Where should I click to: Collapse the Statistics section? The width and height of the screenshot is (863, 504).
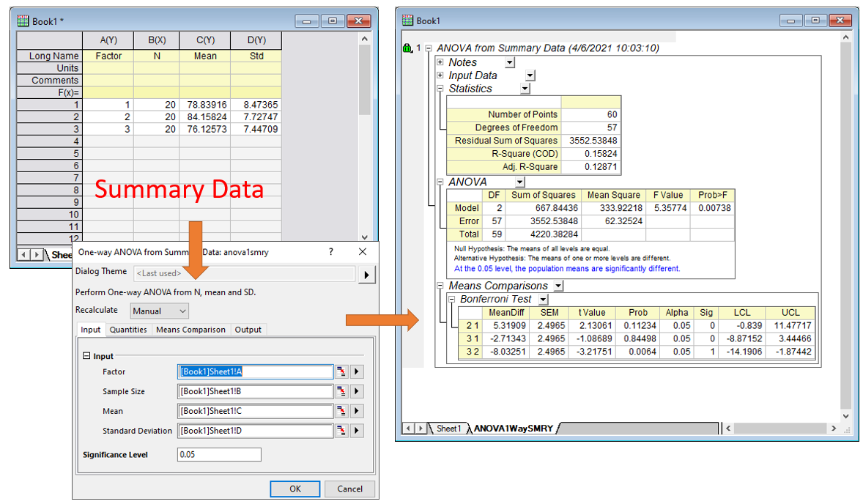pos(440,89)
